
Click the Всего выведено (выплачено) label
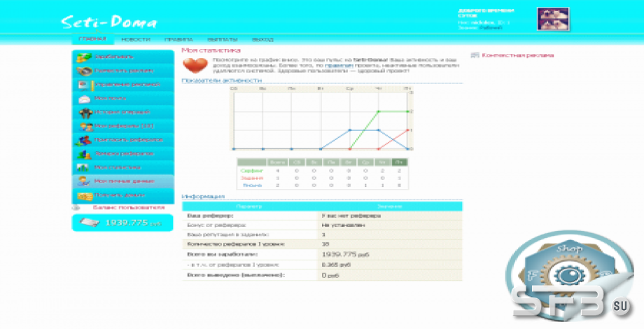(236, 275)
